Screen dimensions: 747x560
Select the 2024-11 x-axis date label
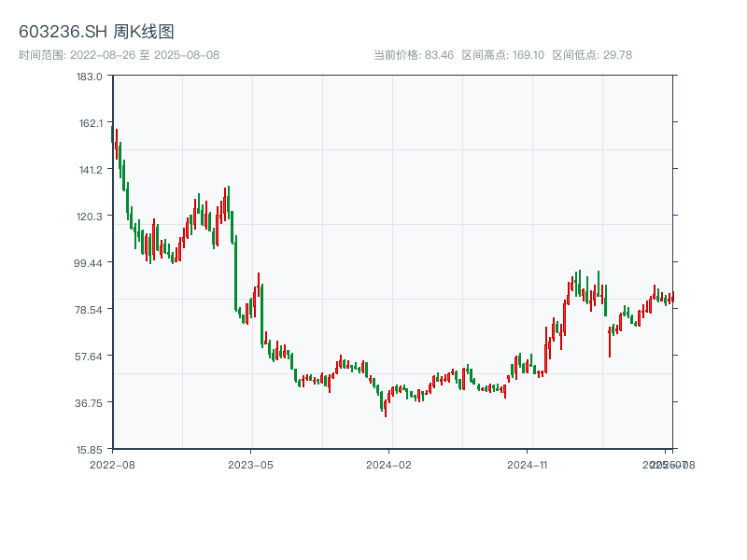coord(529,464)
